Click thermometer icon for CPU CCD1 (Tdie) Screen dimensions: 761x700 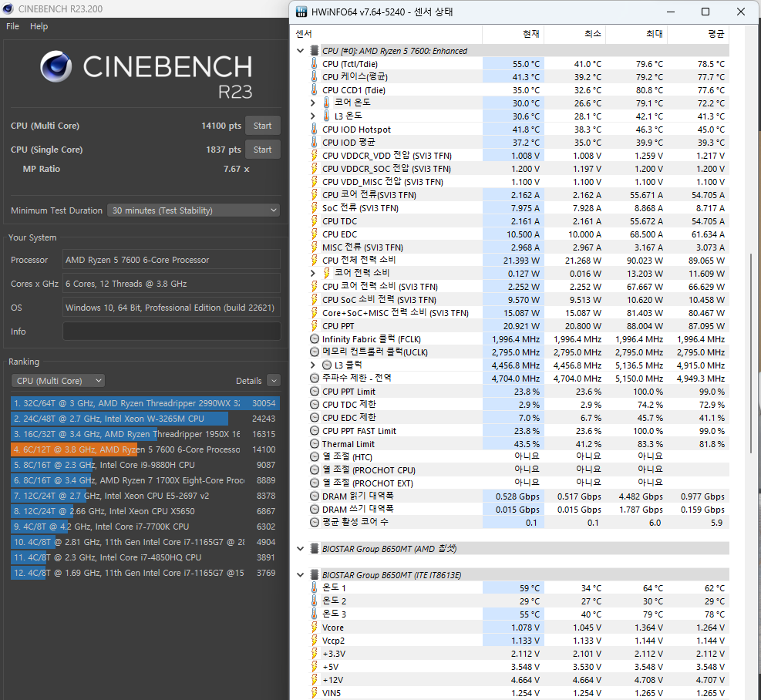[314, 89]
